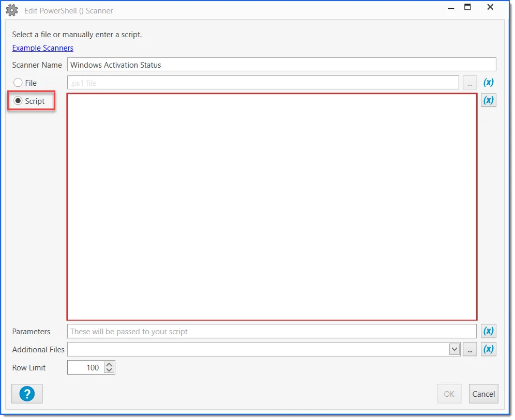Focus the Parameters input field
Screen dimensions: 515x420
click(x=271, y=331)
